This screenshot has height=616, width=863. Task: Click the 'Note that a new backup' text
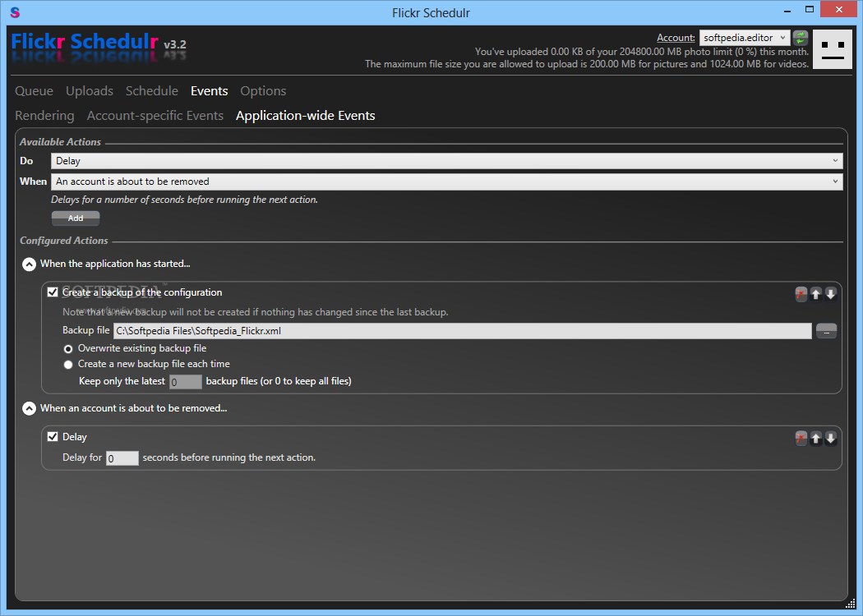256,312
